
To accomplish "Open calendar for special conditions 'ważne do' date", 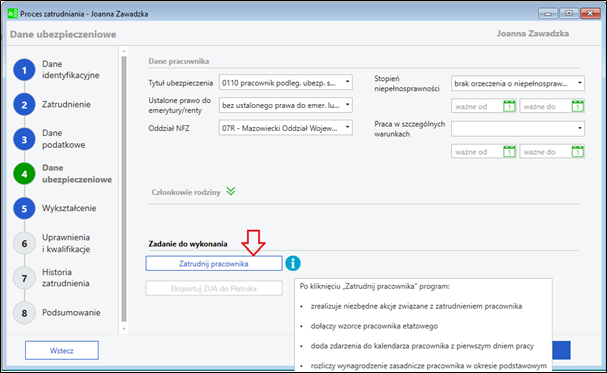I will click(x=578, y=152).
